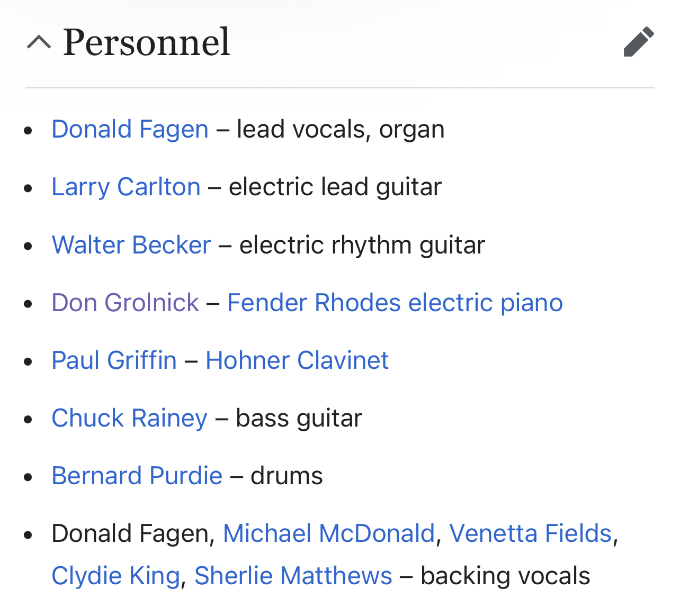Click the Sherlie Matthews link
The image size is (680, 616).
(293, 576)
